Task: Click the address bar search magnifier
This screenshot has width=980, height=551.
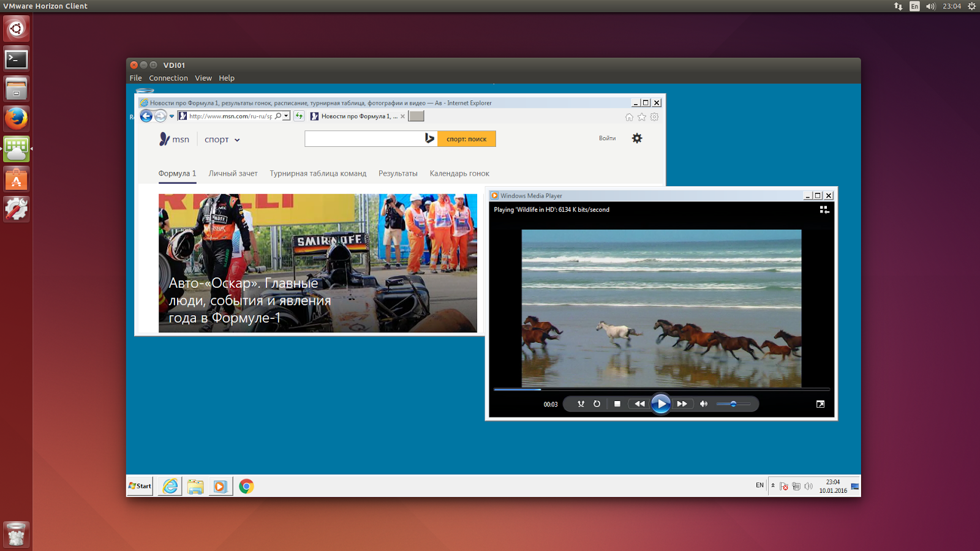Action: 278,116
